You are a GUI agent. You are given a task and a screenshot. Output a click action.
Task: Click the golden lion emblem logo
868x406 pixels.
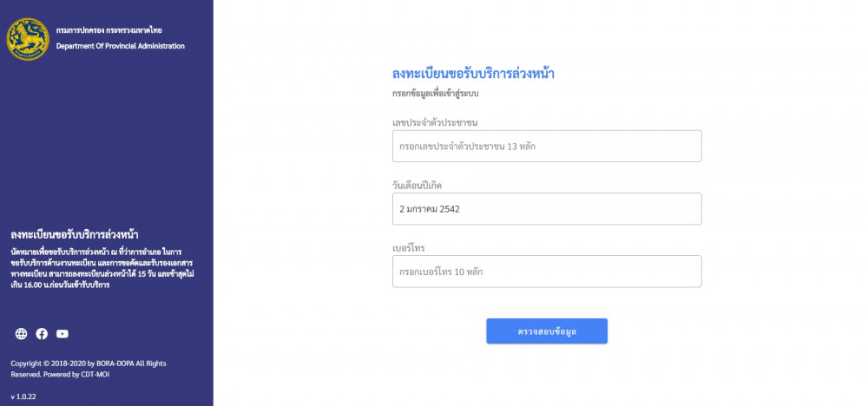pyautogui.click(x=28, y=39)
